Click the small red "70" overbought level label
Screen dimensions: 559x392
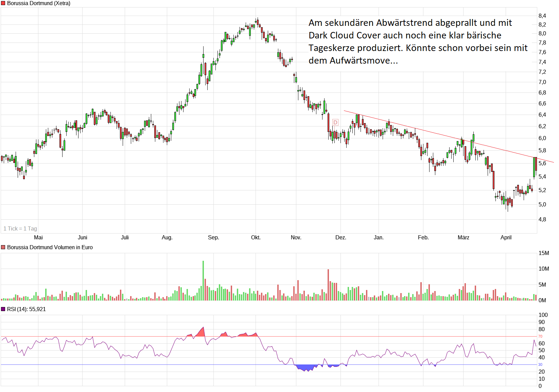(x=540, y=337)
